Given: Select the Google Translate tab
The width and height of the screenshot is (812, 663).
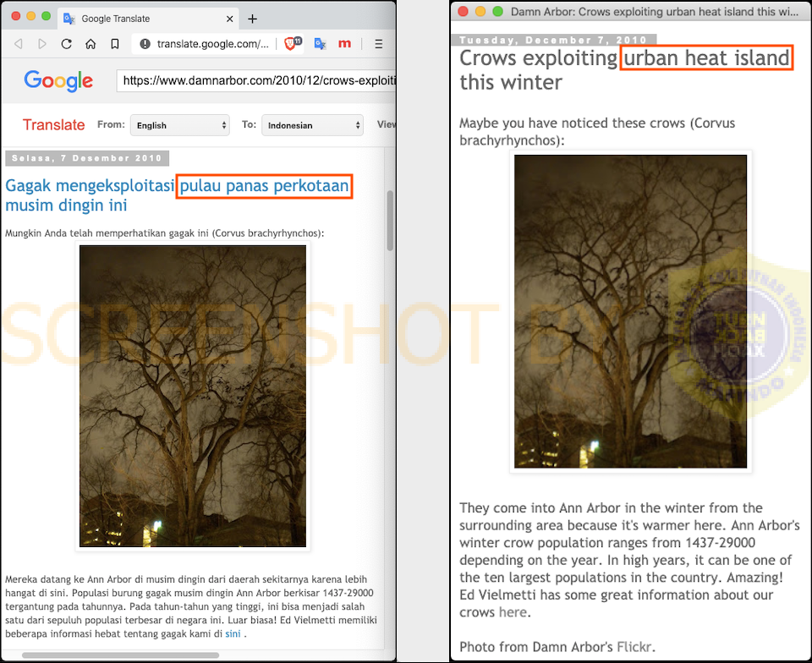Looking at the screenshot, I should [147, 19].
